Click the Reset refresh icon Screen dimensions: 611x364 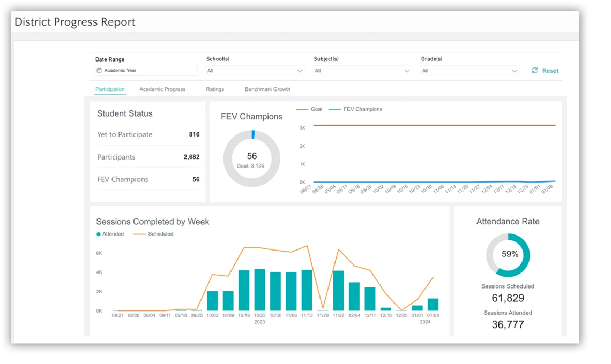534,71
